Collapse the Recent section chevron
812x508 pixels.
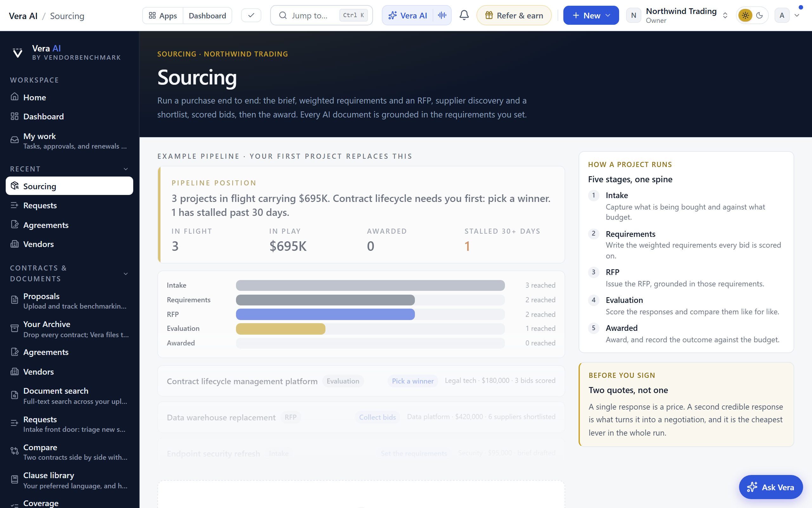point(126,169)
